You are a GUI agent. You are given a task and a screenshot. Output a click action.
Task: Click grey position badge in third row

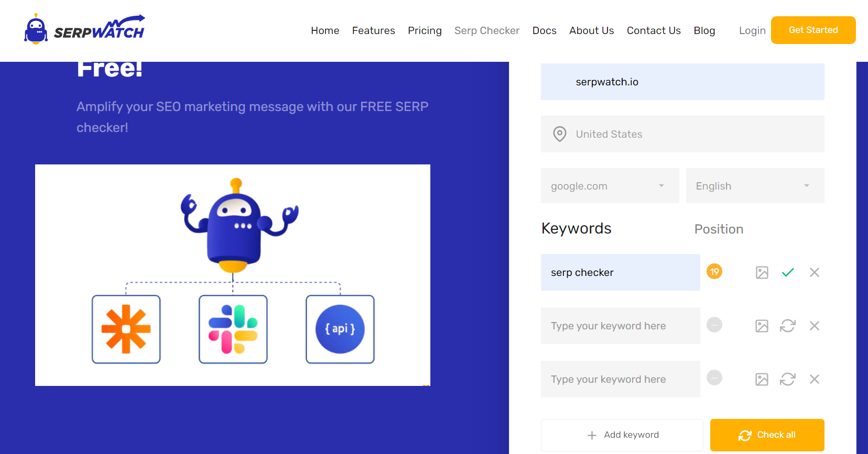714,378
